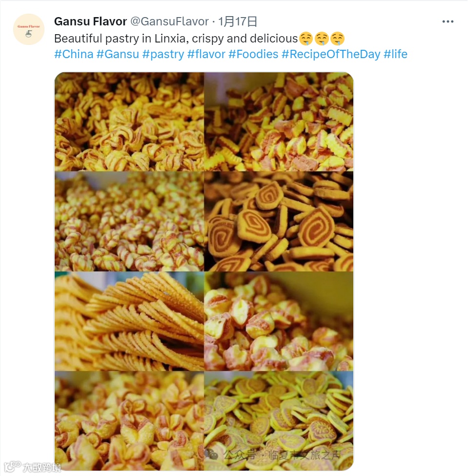Open the Gansu Flavor profile avatar
The width and height of the screenshot is (468, 476).
29,29
